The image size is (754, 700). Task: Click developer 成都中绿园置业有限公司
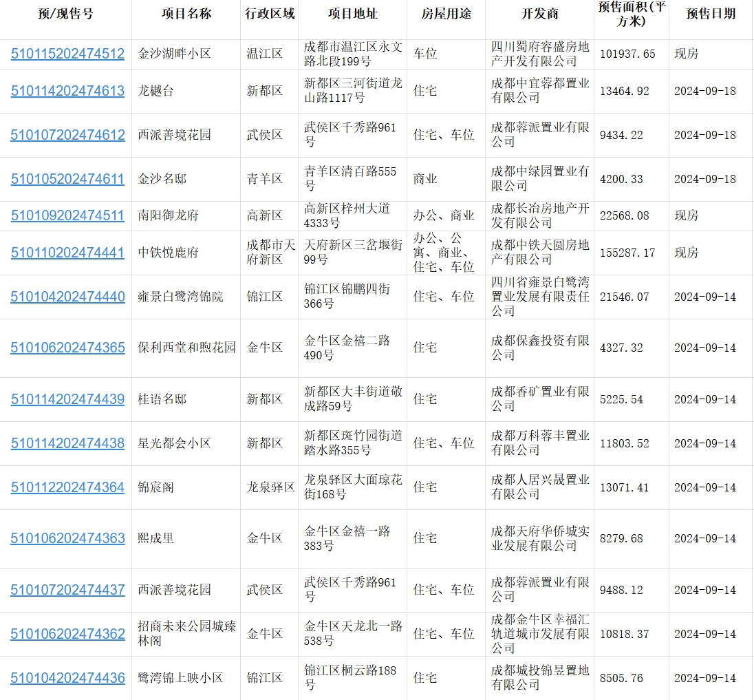(x=540, y=179)
